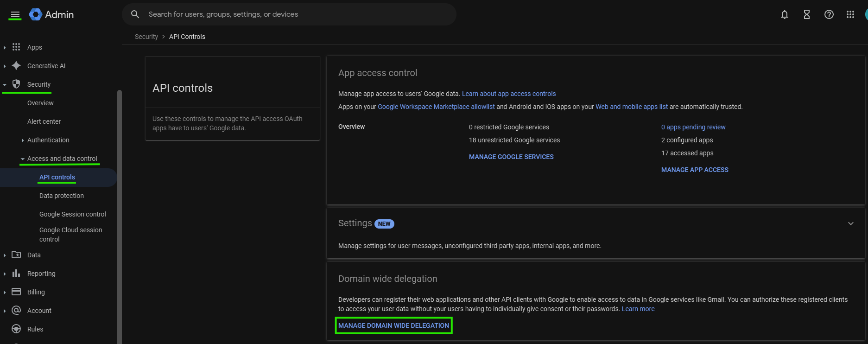Screen dimensions: 868x344
Task: Click the Domain wide delegation heading
Action: pyautogui.click(x=388, y=279)
